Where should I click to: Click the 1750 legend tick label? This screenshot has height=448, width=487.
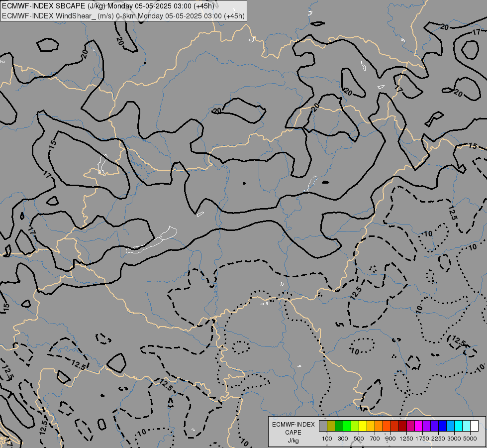(422, 439)
